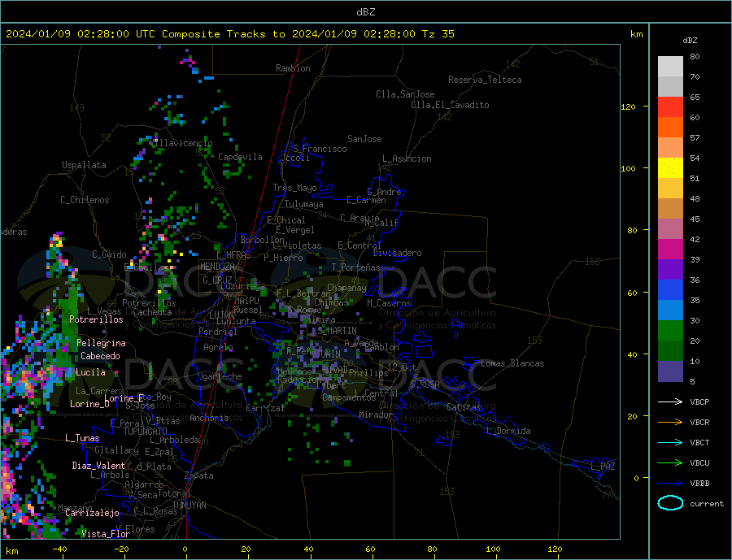
Task: Click the 'S_Francisco' label on the map
Action: click(x=320, y=149)
